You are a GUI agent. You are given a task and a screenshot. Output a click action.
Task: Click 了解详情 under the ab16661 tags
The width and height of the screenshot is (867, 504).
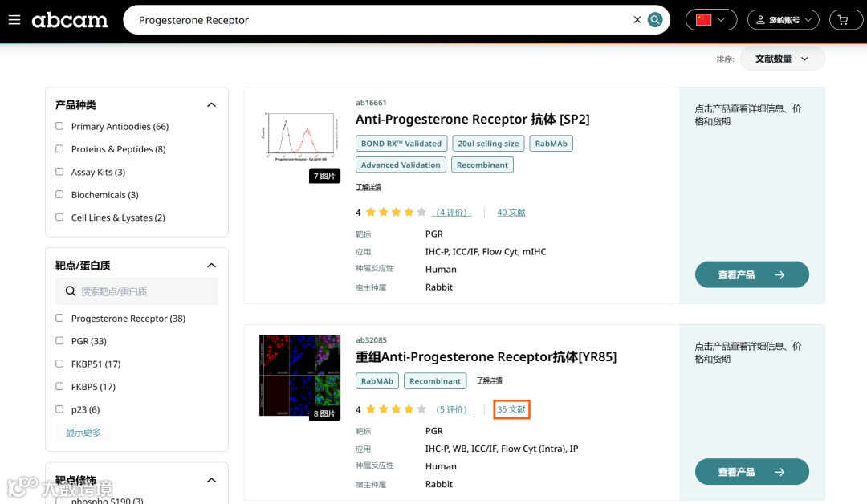[x=368, y=187]
